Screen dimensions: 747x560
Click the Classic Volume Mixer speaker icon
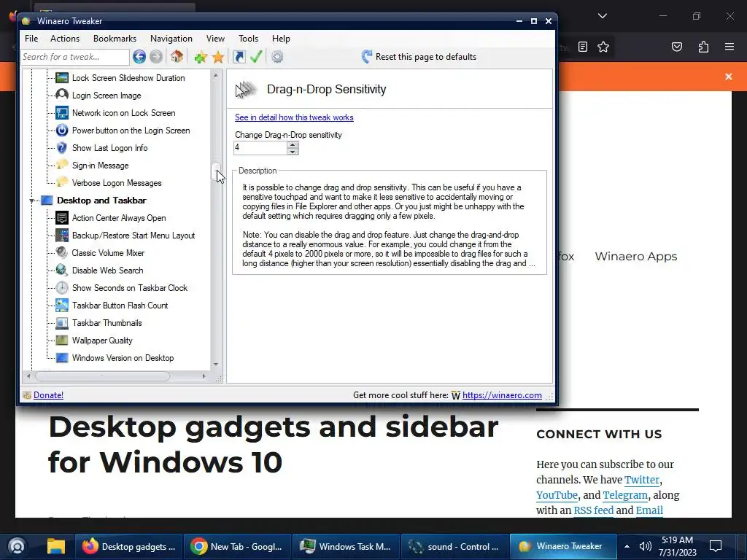point(62,253)
